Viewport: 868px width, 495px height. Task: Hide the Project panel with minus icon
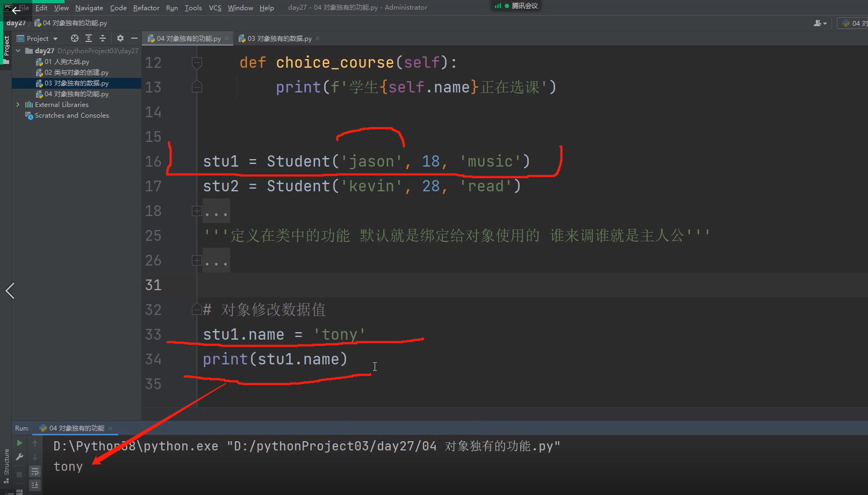click(134, 38)
